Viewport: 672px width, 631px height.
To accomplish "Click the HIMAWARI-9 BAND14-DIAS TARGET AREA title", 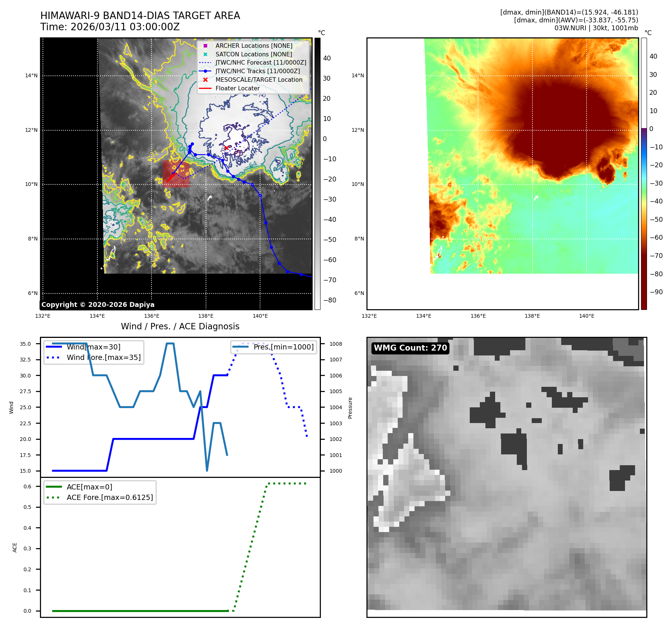I will click(x=140, y=16).
